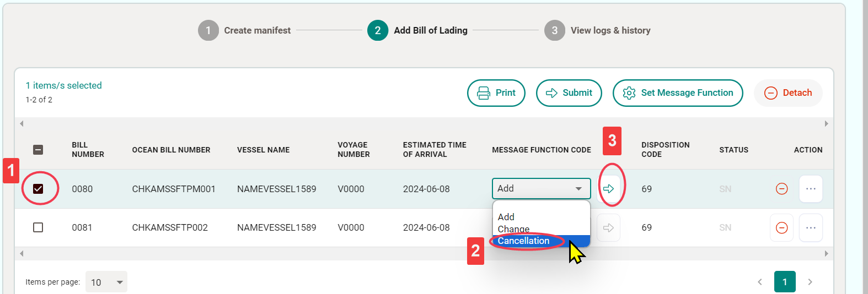Click the send arrow icon for bill 0080

point(609,189)
